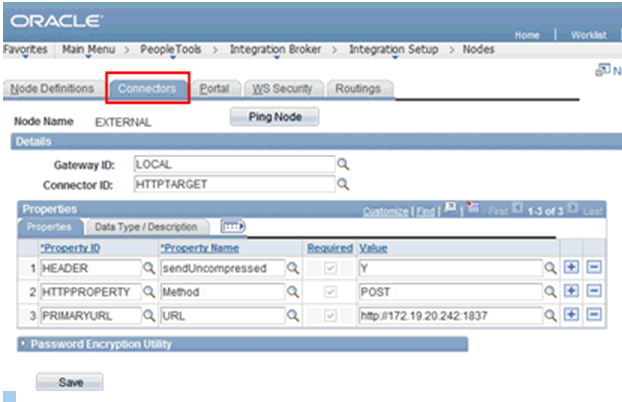Click the New Window icon at top right

[603, 70]
